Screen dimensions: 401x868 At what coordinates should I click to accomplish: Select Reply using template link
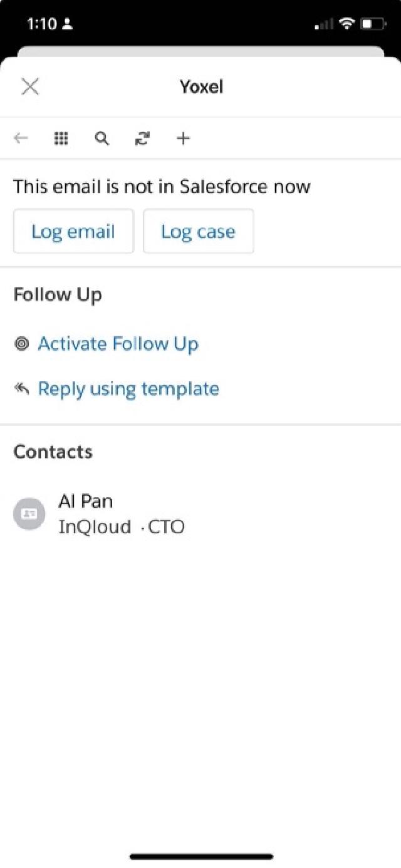coord(128,389)
